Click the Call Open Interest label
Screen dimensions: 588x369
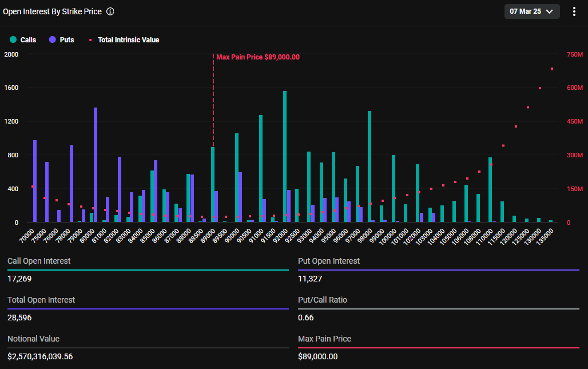pos(39,261)
